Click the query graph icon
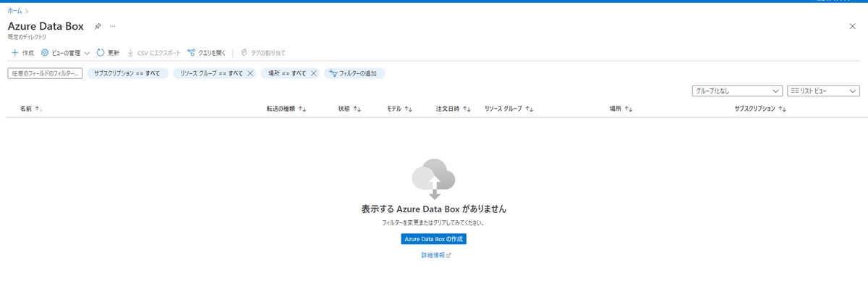 coord(191,53)
